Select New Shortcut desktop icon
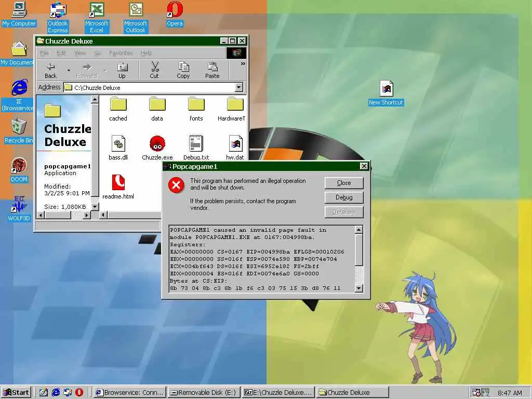 click(386, 92)
